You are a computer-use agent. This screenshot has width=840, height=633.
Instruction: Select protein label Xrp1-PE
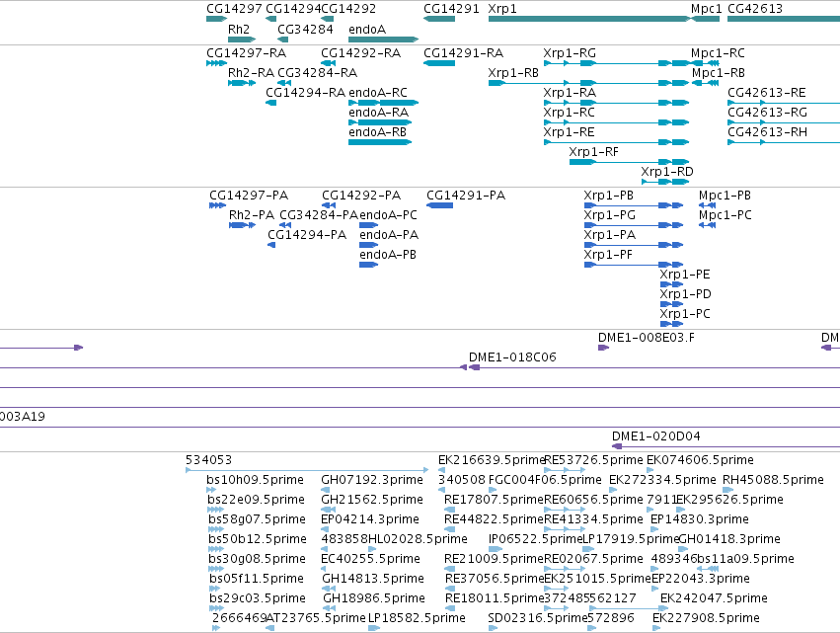tap(685, 275)
